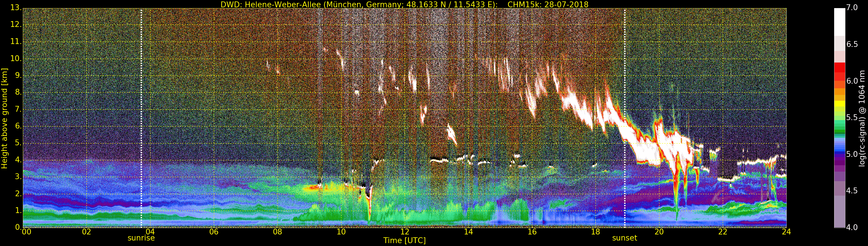The height and width of the screenshot is (246, 868).
Task: Click the height tick label '11.'
Action: coord(16,41)
